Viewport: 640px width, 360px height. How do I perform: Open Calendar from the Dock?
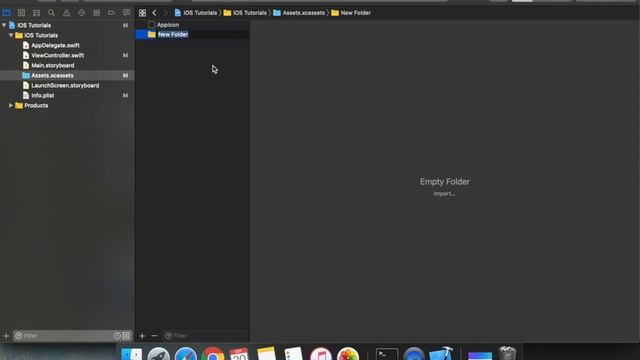[x=239, y=354]
